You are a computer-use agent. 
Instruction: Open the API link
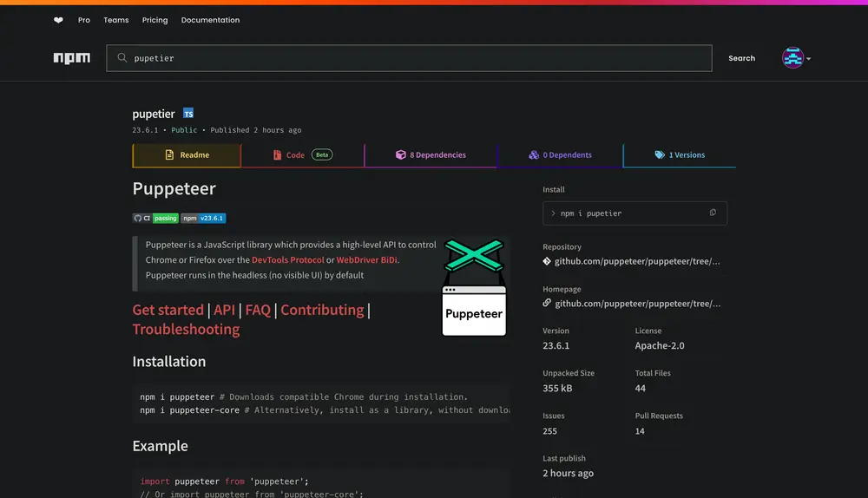[x=224, y=310]
